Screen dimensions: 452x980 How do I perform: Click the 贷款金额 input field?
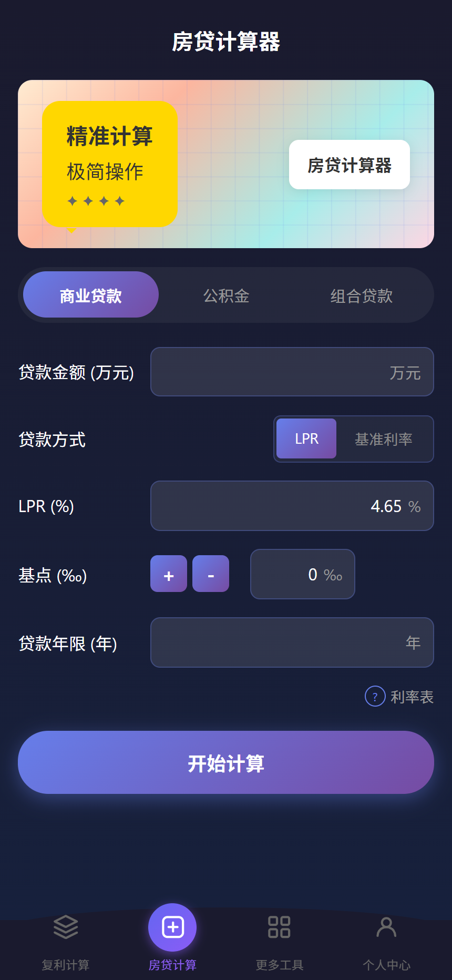pos(292,372)
